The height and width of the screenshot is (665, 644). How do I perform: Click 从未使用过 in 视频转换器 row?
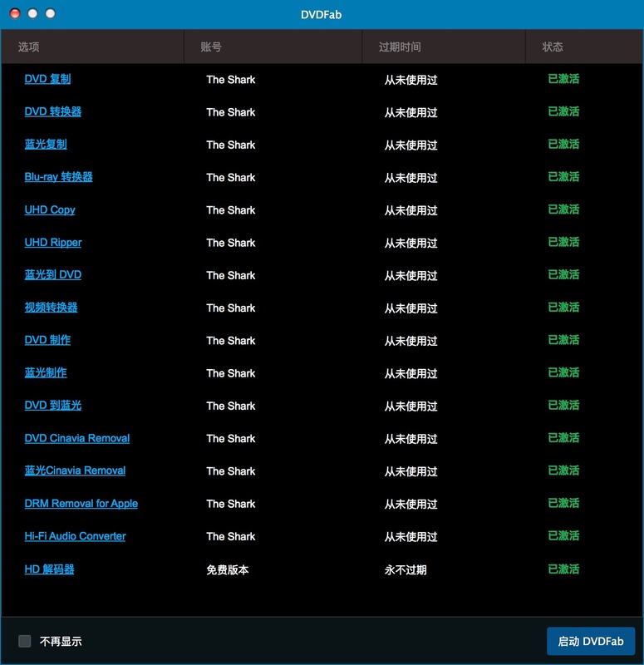[410, 308]
